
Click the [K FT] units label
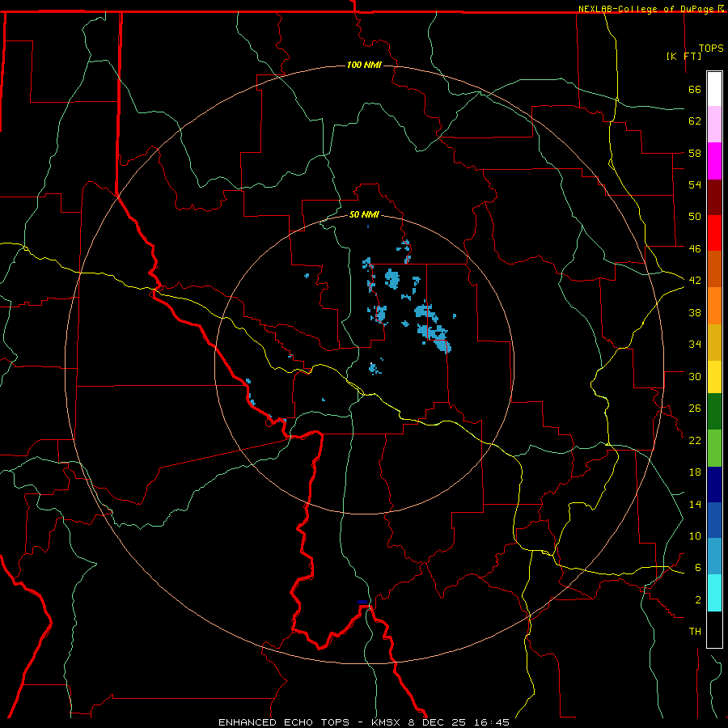(684, 56)
